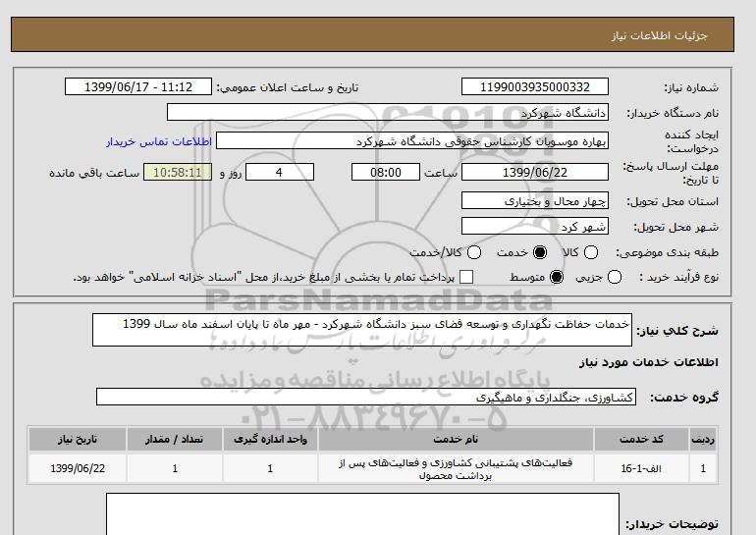Image resolution: width=756 pixels, height=535 pixels.
Task: Click the ردیف column header
Action: [x=703, y=439]
